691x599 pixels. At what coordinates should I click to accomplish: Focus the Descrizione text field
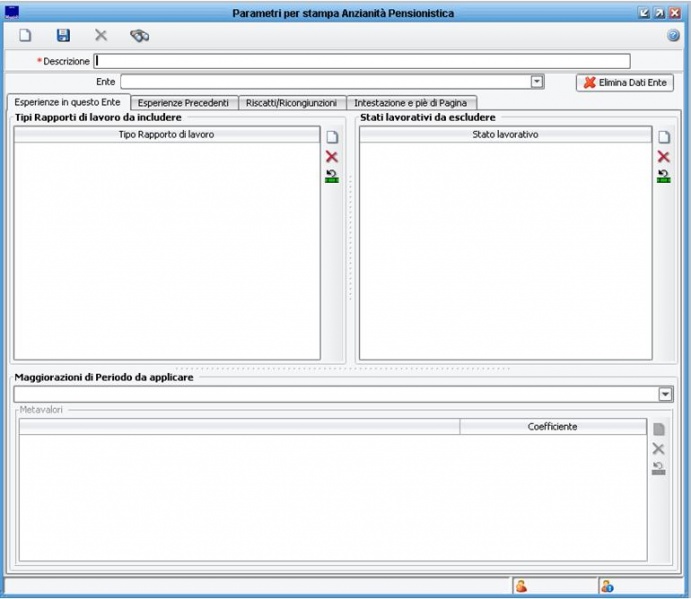pyautogui.click(x=362, y=61)
